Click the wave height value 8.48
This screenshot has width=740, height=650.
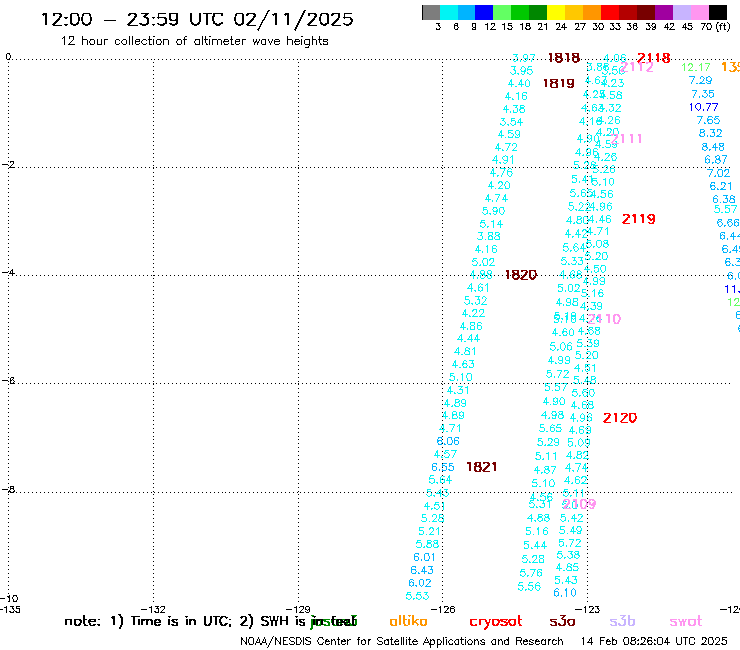[x=713, y=147]
